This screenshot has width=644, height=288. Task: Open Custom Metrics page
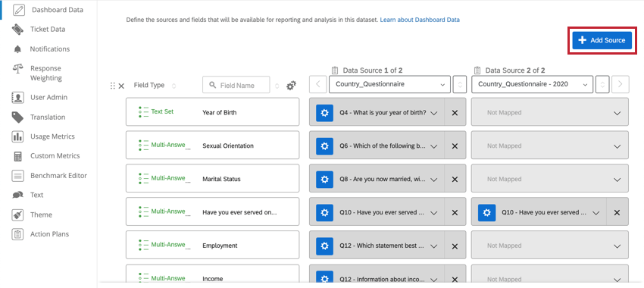pos(55,155)
